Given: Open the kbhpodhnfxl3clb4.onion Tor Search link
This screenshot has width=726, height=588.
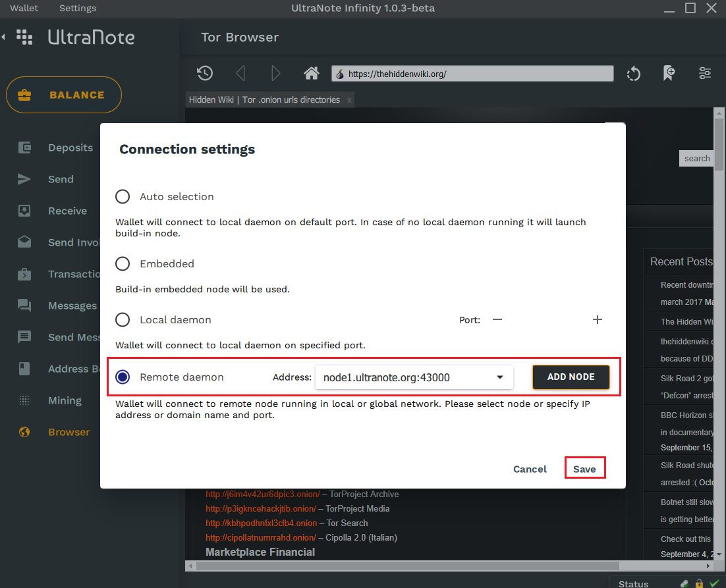Looking at the screenshot, I should click(x=261, y=523).
